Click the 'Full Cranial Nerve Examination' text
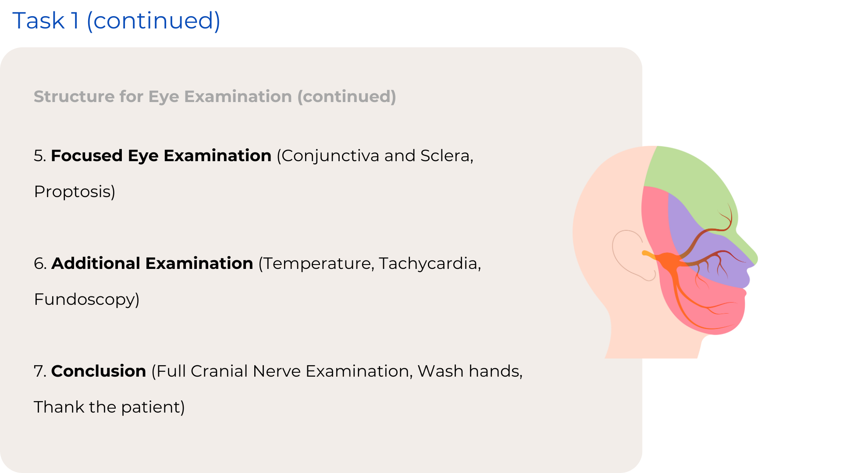Viewport: 868px width, 473px height. 283,371
